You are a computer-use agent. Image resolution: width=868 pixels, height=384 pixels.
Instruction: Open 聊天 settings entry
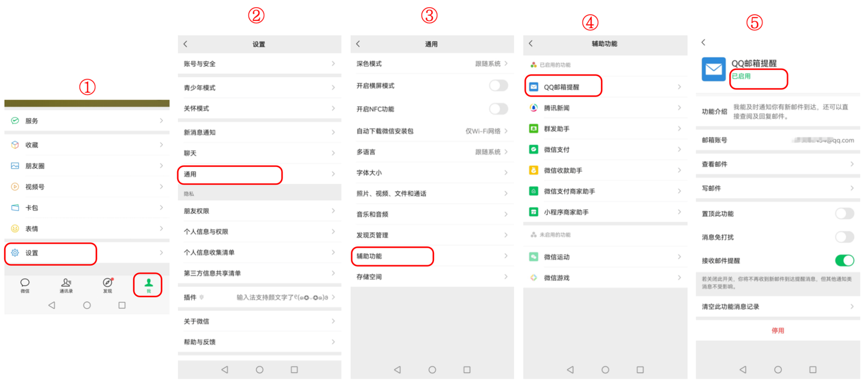click(259, 154)
